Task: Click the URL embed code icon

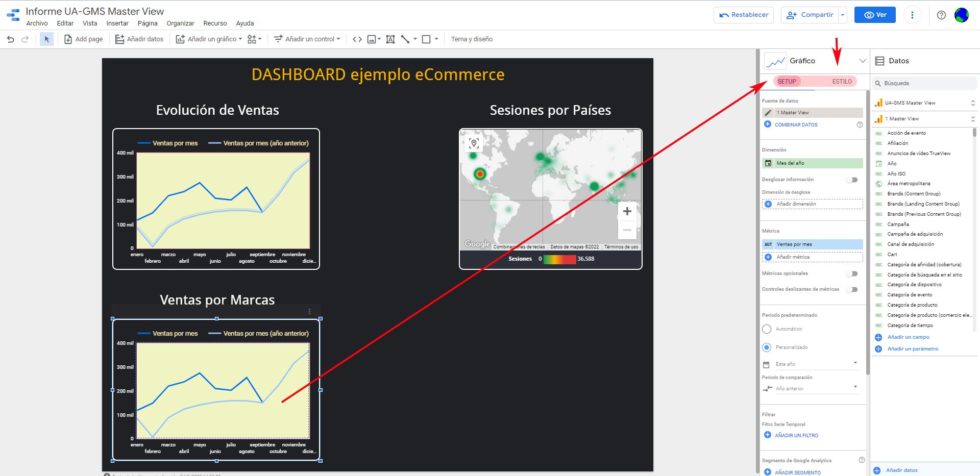Action: [357, 39]
